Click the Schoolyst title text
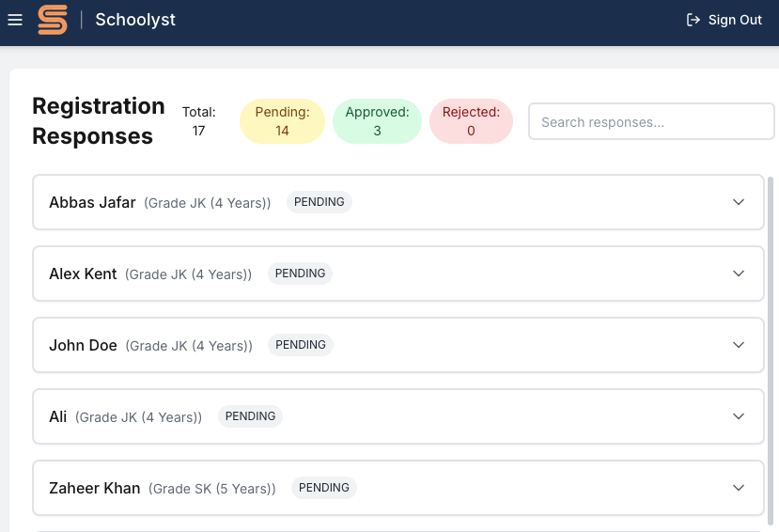The width and height of the screenshot is (779, 532). coord(135,20)
